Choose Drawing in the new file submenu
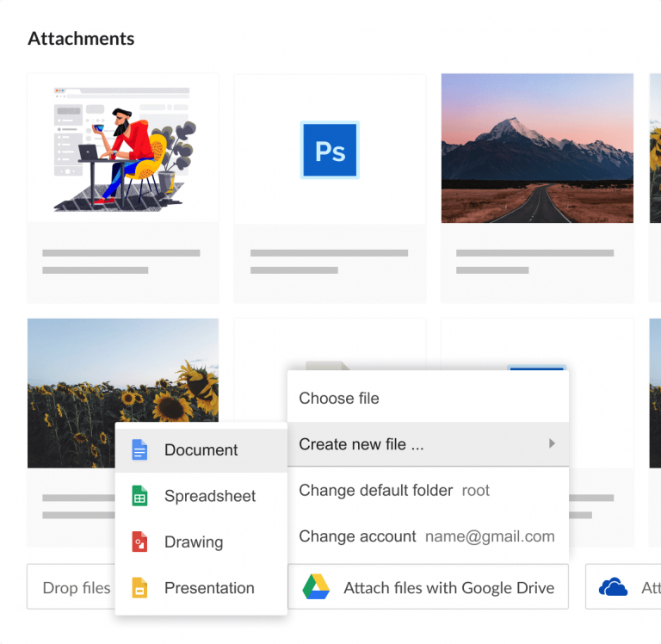The width and height of the screenshot is (661, 644). click(194, 542)
